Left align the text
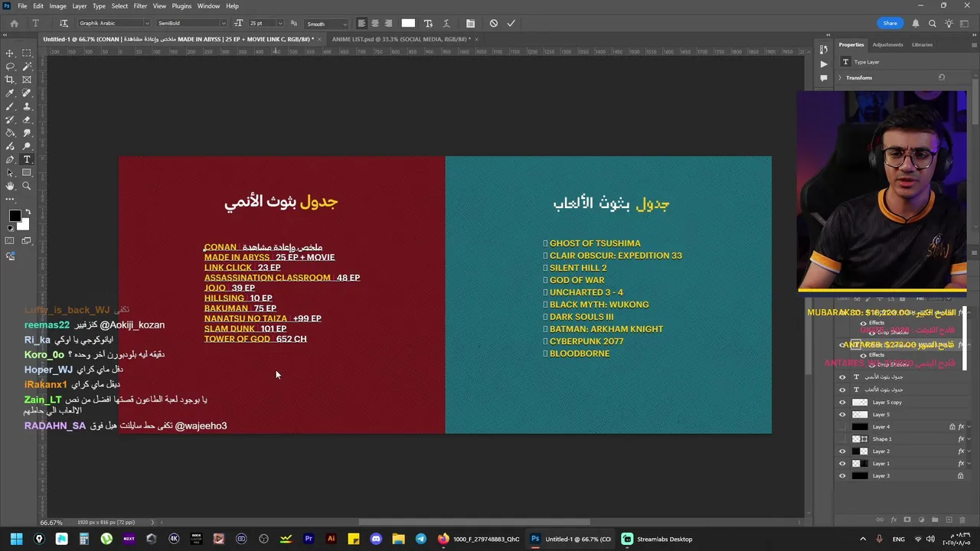The height and width of the screenshot is (551, 980). 361,23
